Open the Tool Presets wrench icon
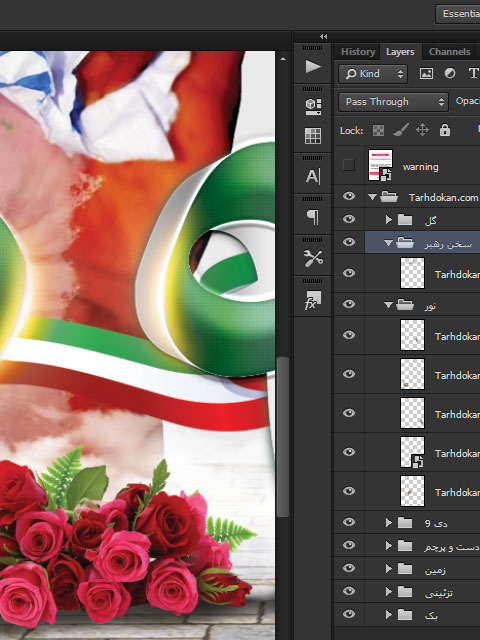 point(313,258)
